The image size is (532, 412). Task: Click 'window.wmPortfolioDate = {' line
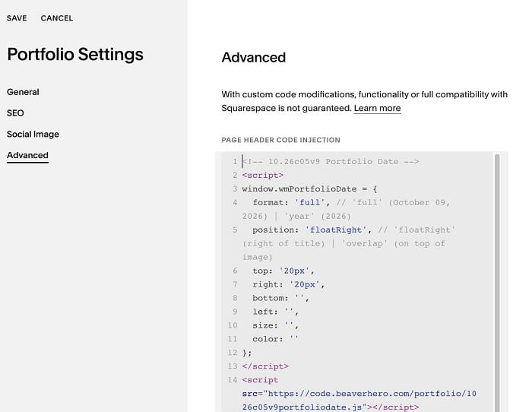coord(309,189)
